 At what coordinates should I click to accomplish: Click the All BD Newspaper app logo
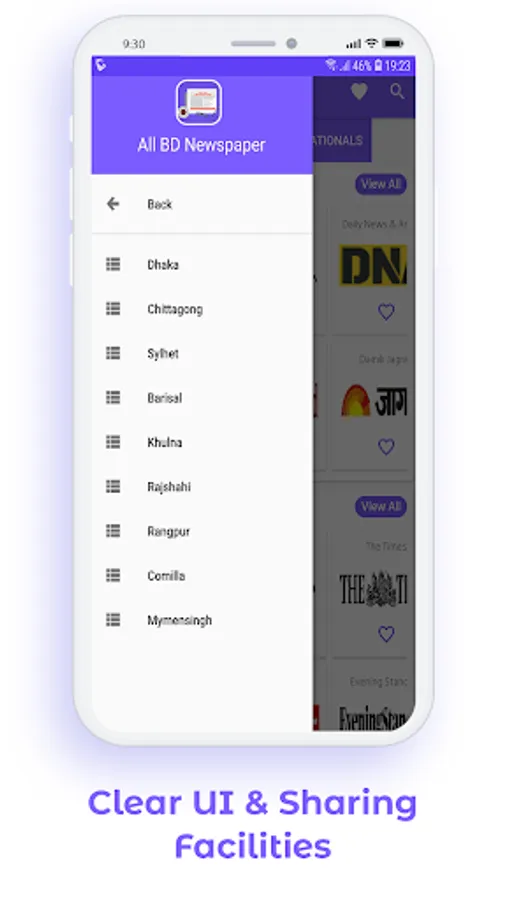tap(198, 103)
